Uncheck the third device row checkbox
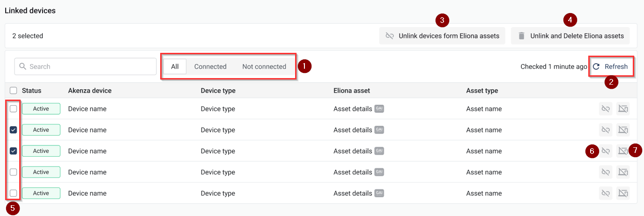644x216 pixels. pos(14,151)
